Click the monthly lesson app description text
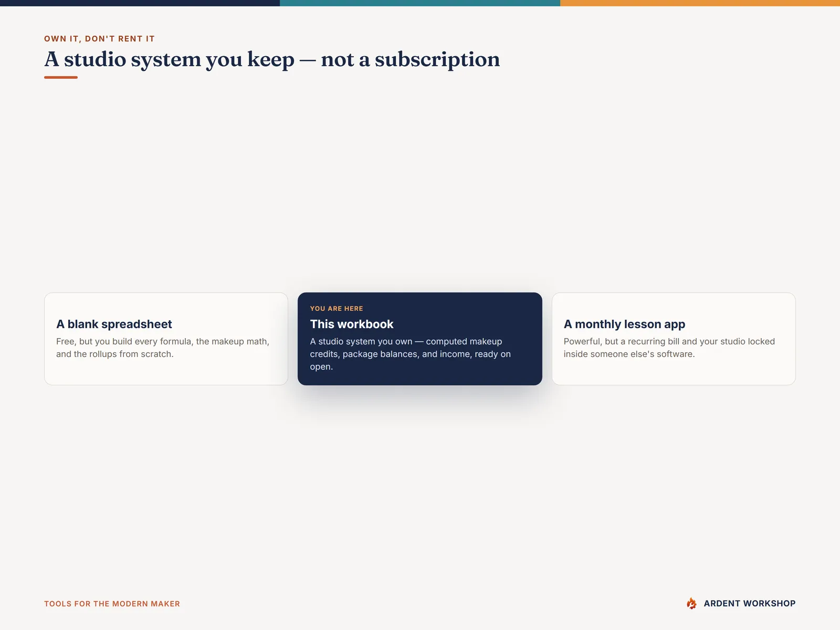This screenshot has width=840, height=630. [669, 348]
